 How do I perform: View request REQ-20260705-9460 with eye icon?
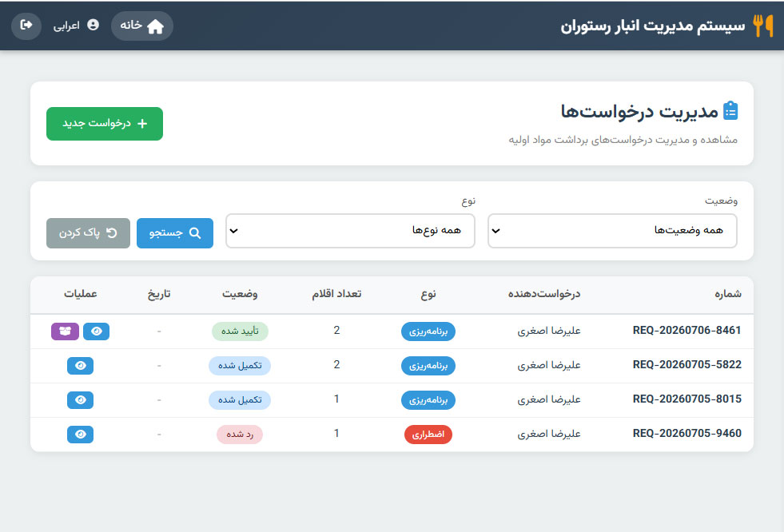tap(81, 435)
